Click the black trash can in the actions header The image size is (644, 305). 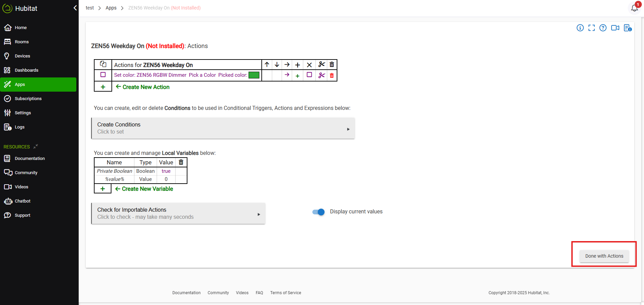point(332,65)
